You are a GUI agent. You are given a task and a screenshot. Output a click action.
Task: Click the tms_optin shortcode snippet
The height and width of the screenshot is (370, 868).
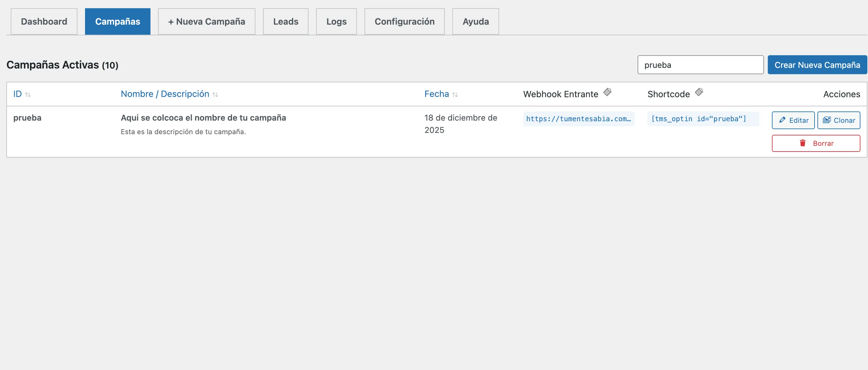tap(699, 119)
